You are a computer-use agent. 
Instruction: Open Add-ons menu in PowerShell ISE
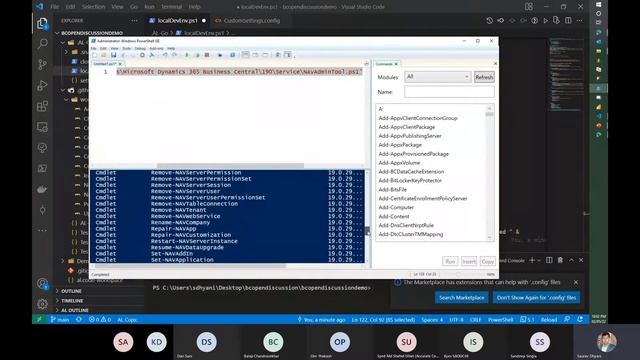[x=156, y=49]
